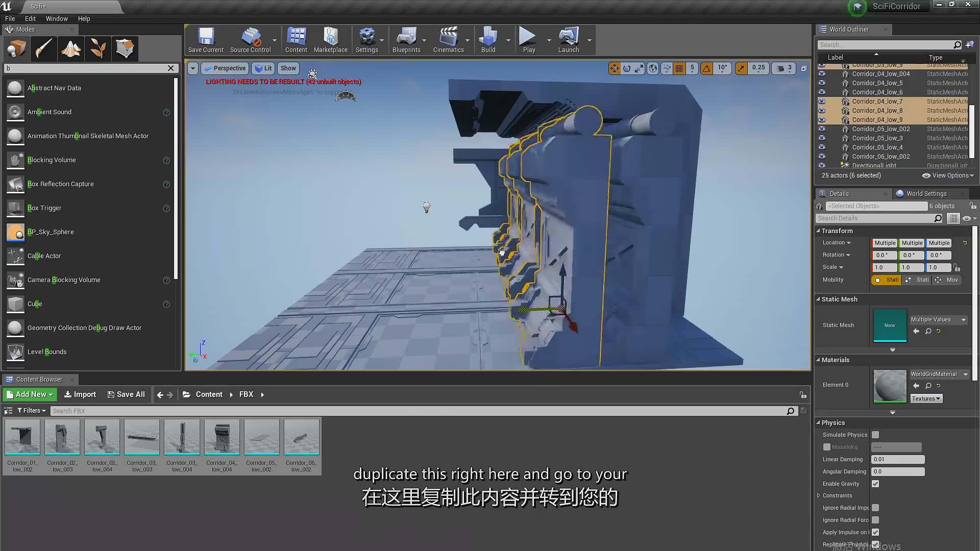Click the Import button in Content Browser
This screenshot has height=551, width=980.
point(80,394)
